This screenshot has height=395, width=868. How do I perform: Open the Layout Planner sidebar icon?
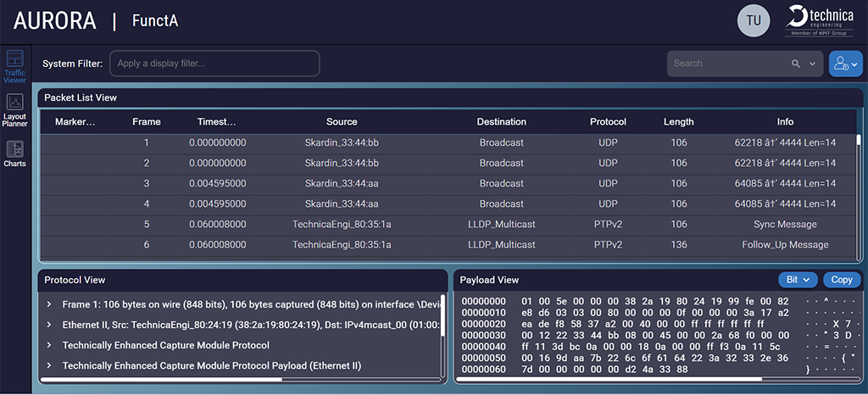click(x=14, y=110)
